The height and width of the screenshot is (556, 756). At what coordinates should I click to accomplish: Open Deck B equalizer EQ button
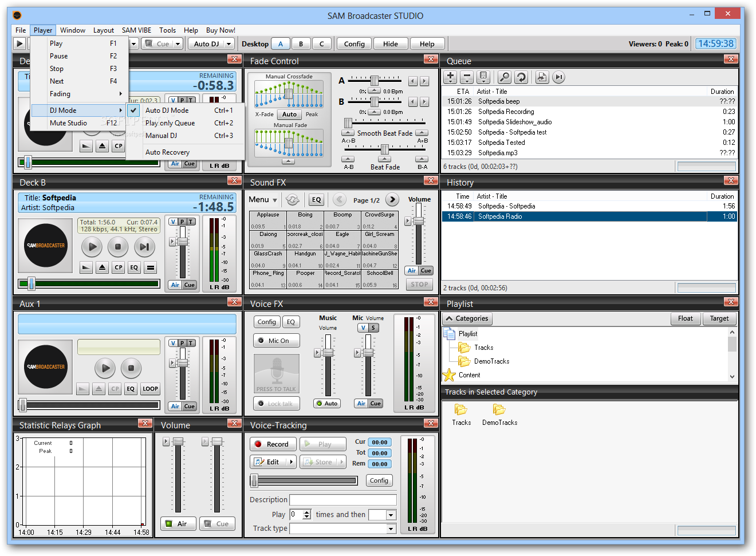134,267
